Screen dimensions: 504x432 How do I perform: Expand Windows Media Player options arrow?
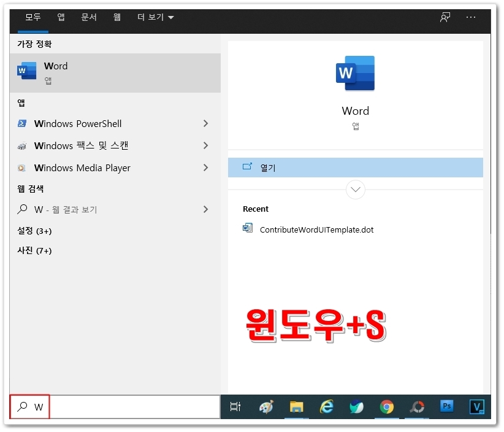click(x=206, y=168)
